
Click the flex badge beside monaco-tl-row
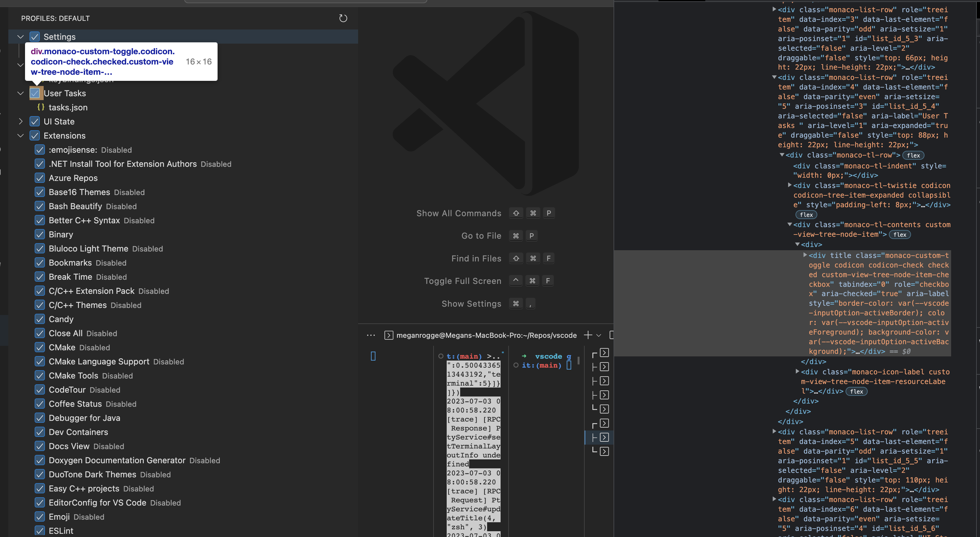pyautogui.click(x=914, y=155)
